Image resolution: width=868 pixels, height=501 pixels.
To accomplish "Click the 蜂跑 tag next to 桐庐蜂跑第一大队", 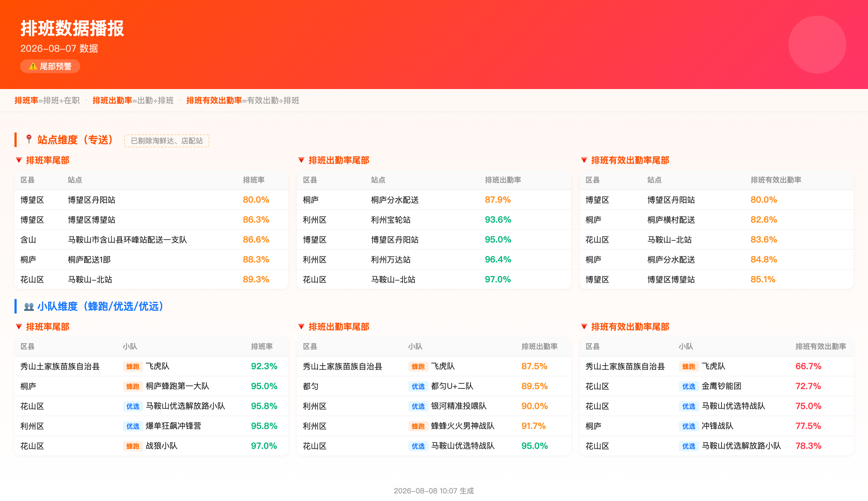I will point(133,386).
